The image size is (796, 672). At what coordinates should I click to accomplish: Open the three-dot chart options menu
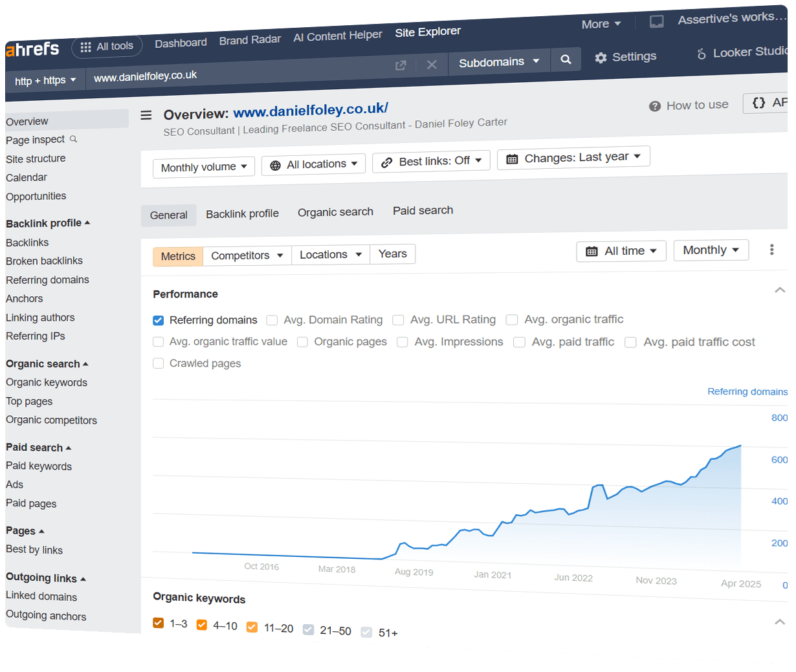(771, 250)
